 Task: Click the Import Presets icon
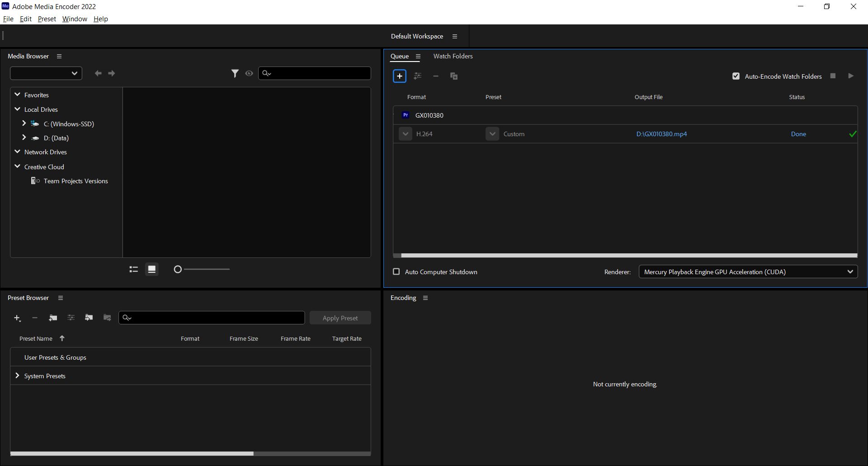(89, 318)
